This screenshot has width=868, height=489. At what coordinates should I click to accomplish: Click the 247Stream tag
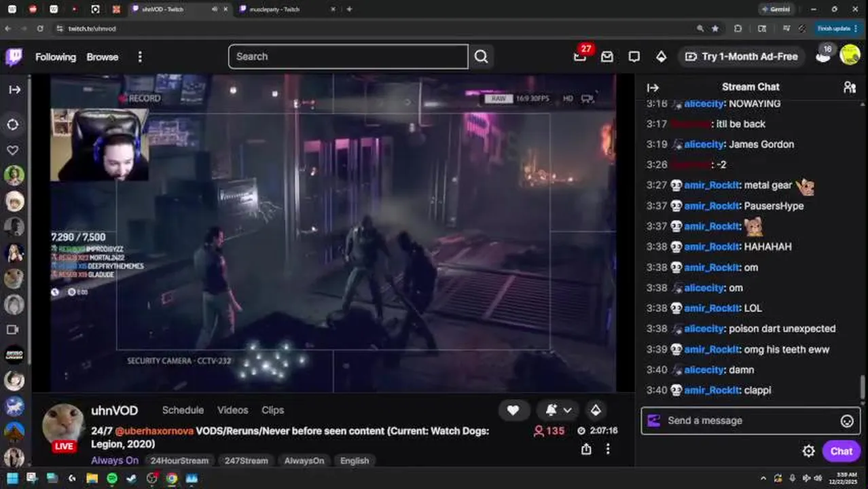(x=246, y=460)
